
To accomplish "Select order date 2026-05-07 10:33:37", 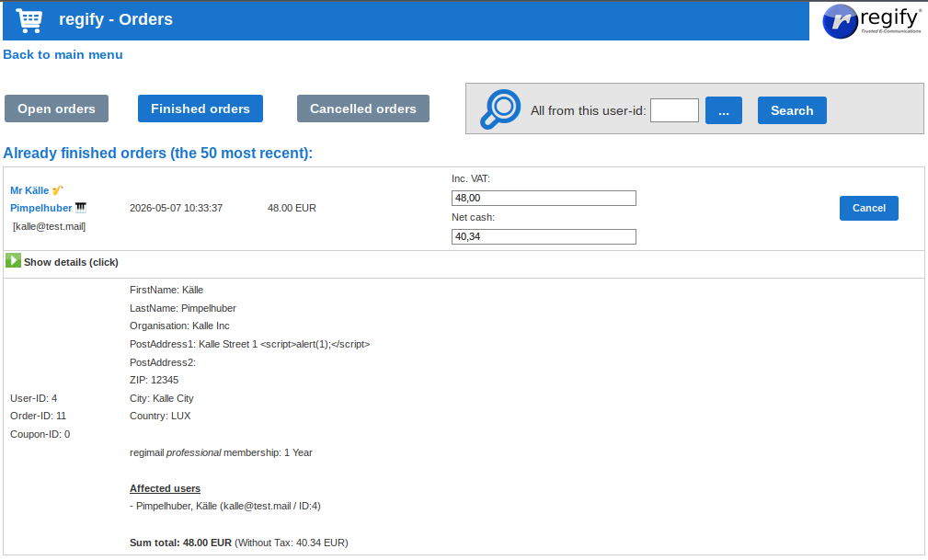I will [176, 208].
